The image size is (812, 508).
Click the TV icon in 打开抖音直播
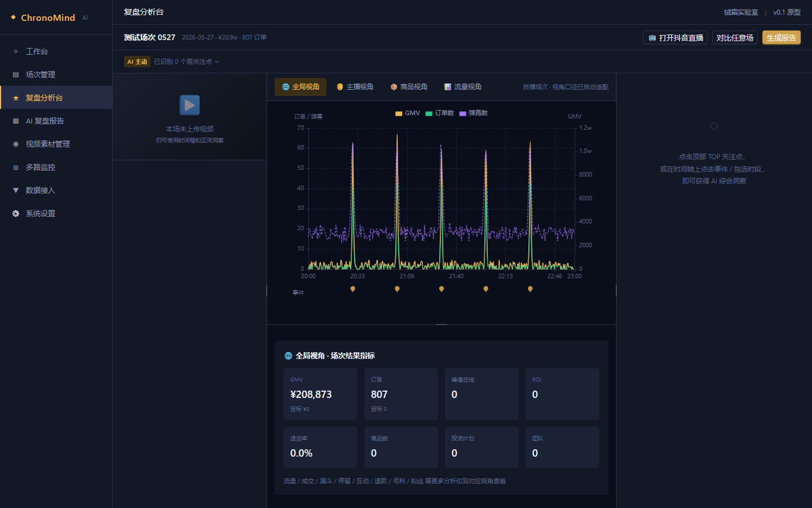[652, 38]
